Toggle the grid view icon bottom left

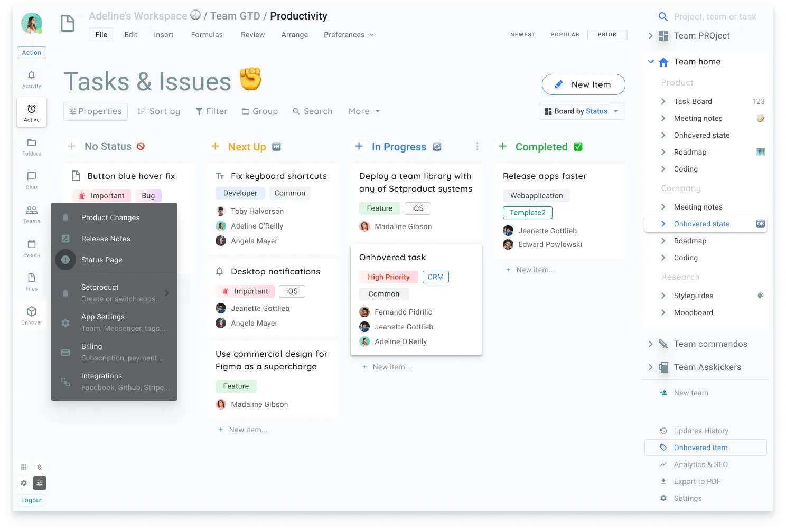coord(23,467)
